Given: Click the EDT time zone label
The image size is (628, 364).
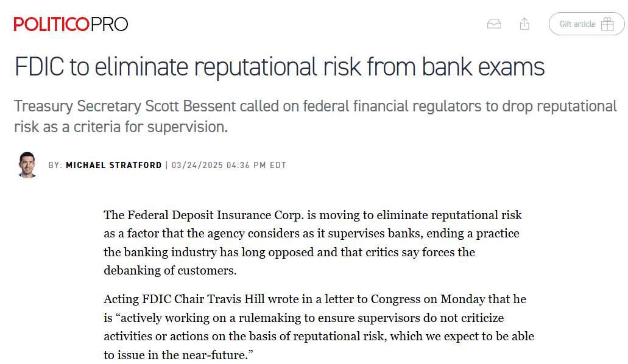Looking at the screenshot, I should tap(278, 164).
